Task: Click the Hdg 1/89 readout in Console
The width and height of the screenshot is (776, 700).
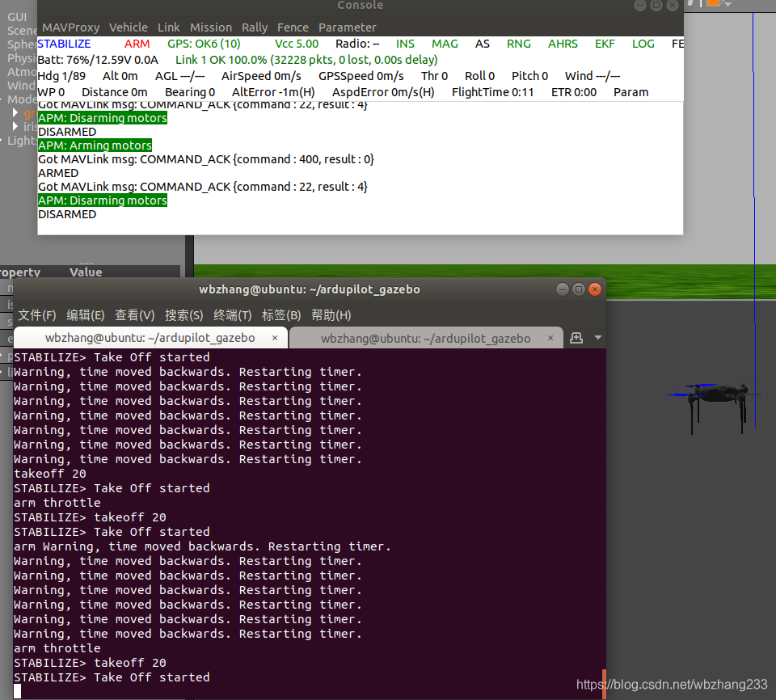Action: click(61, 76)
